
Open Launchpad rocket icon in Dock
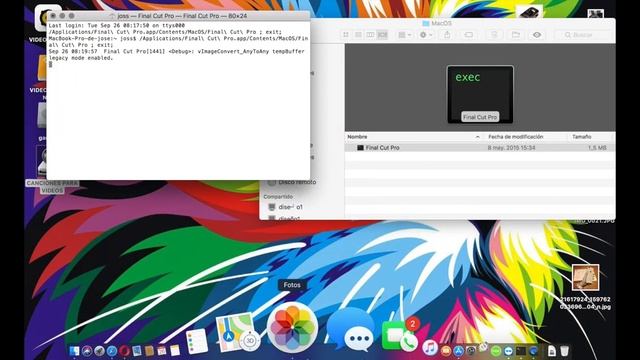click(99, 351)
